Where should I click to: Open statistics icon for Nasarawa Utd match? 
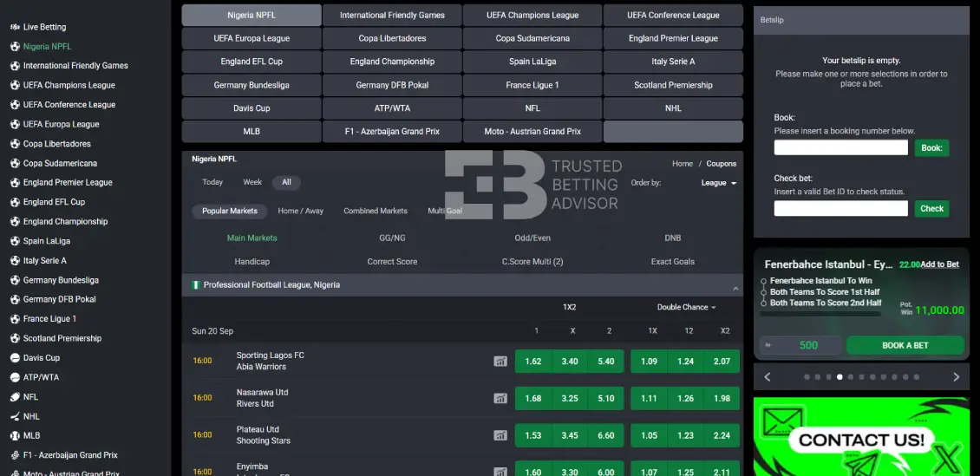(x=500, y=398)
